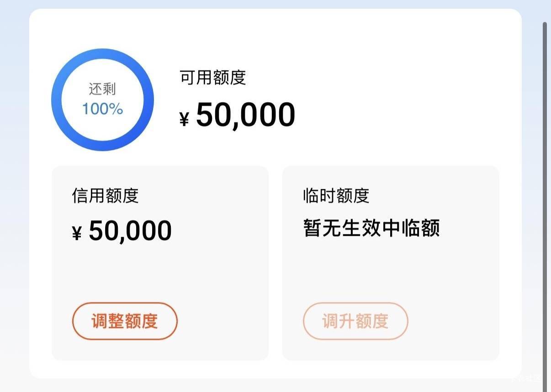Click the gray area below the white panel
The height and width of the screenshot is (392, 551).
click(274, 386)
